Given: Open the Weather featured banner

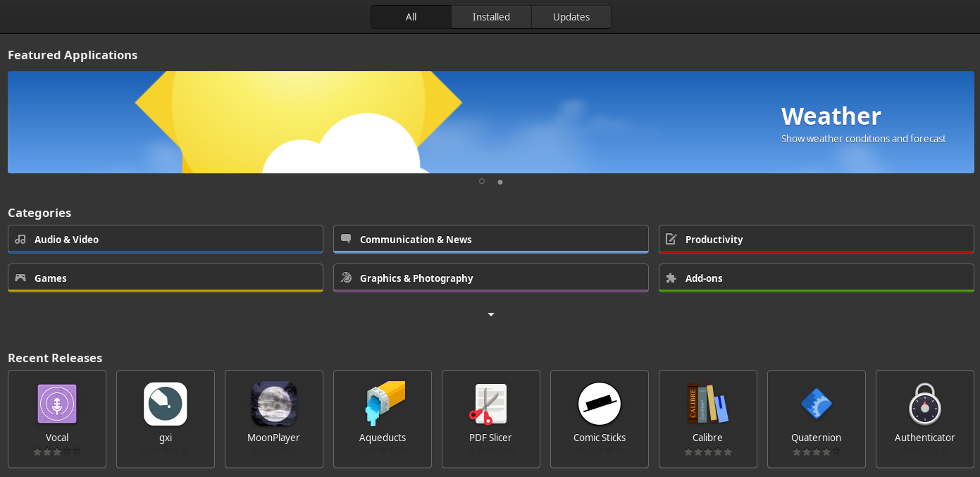Looking at the screenshot, I should [490, 122].
